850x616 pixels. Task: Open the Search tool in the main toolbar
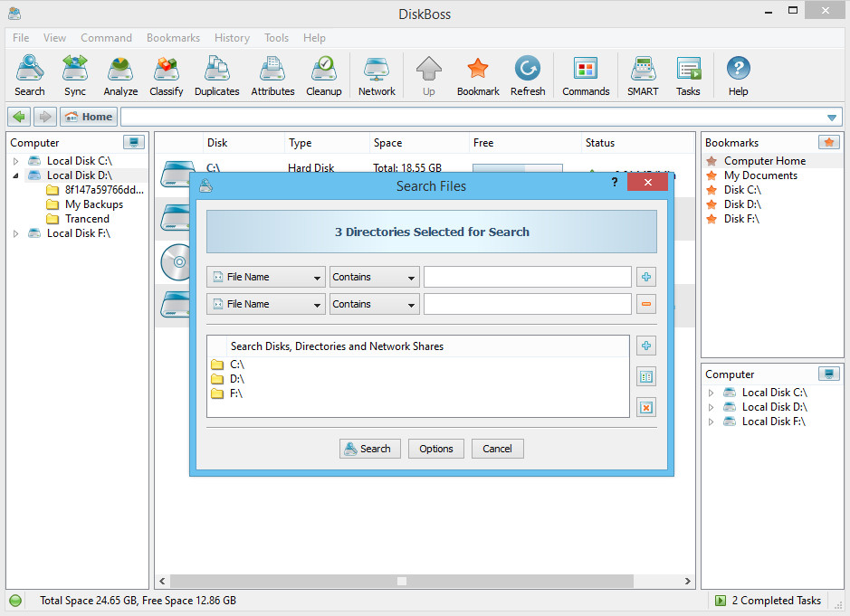click(x=30, y=76)
